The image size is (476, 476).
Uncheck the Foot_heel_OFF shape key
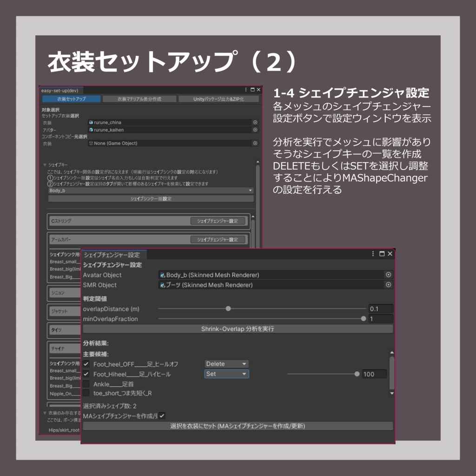86,364
